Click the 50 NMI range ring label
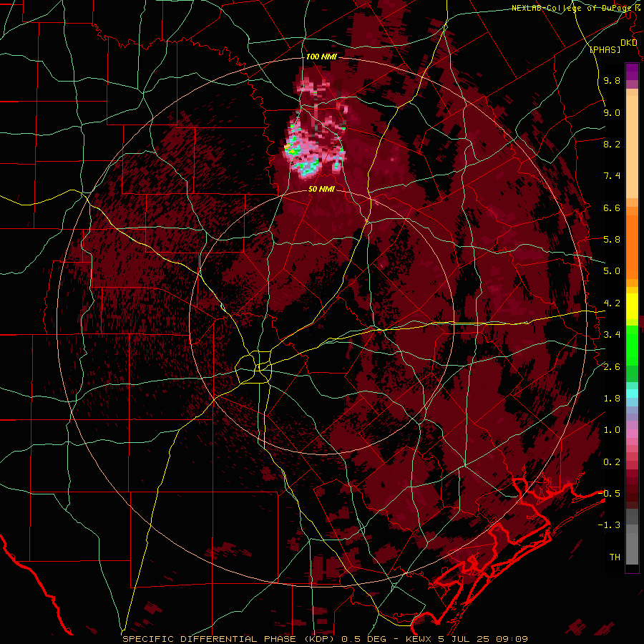This screenshot has height=644, width=644. point(321,189)
